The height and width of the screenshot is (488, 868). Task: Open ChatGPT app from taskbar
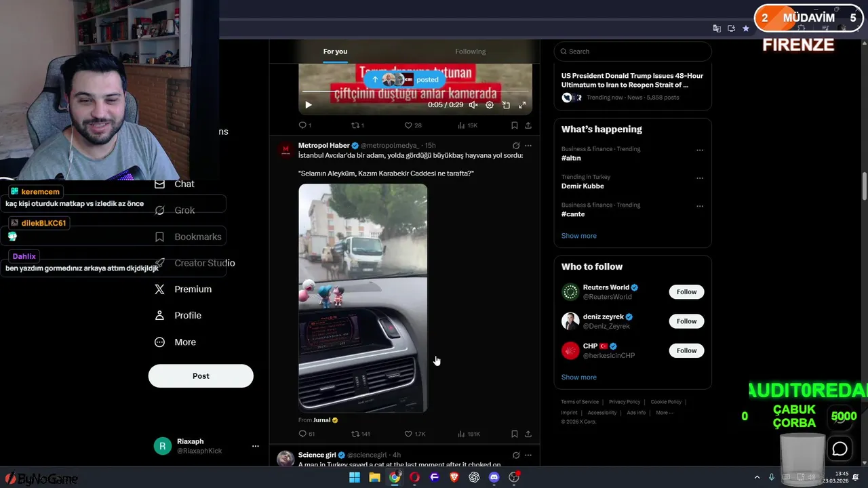click(x=474, y=477)
